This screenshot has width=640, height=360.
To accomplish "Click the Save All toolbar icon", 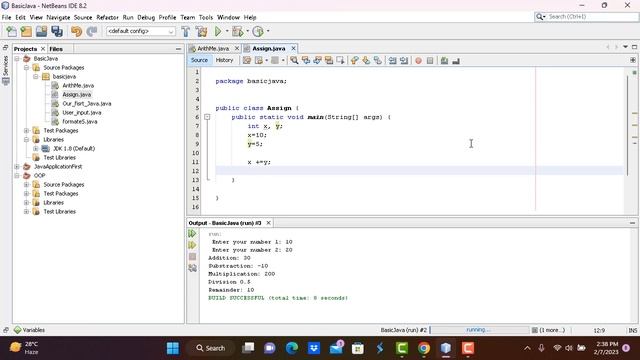I will (x=57, y=31).
